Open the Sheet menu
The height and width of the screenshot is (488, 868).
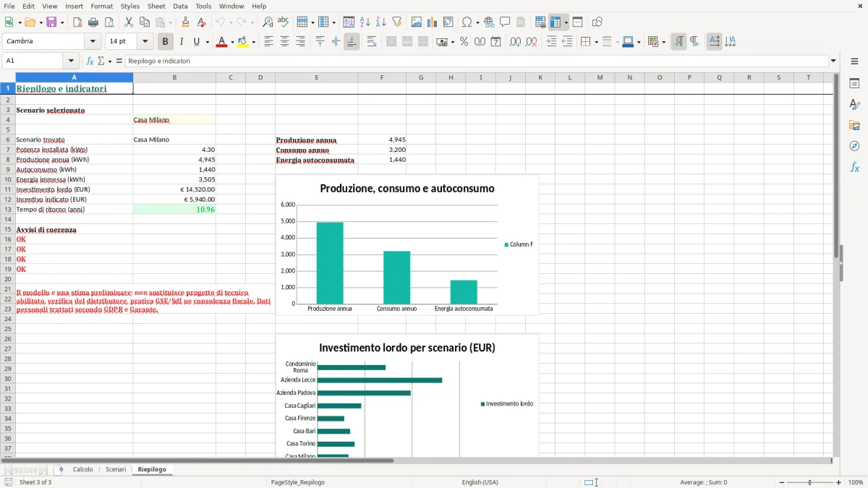pyautogui.click(x=156, y=6)
